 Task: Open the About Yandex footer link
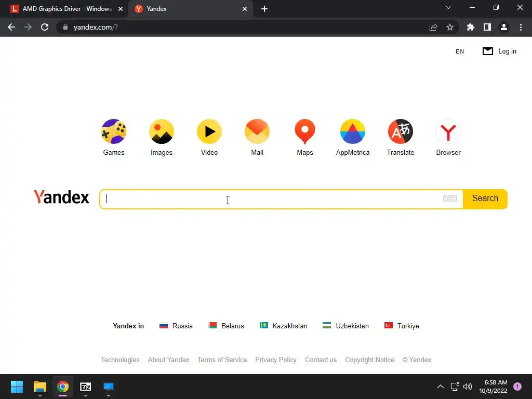click(168, 360)
